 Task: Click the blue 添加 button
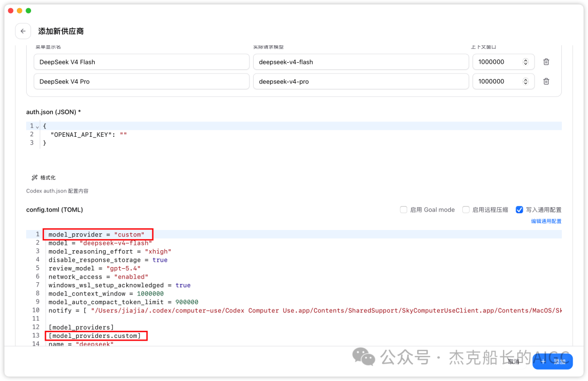[553, 361]
